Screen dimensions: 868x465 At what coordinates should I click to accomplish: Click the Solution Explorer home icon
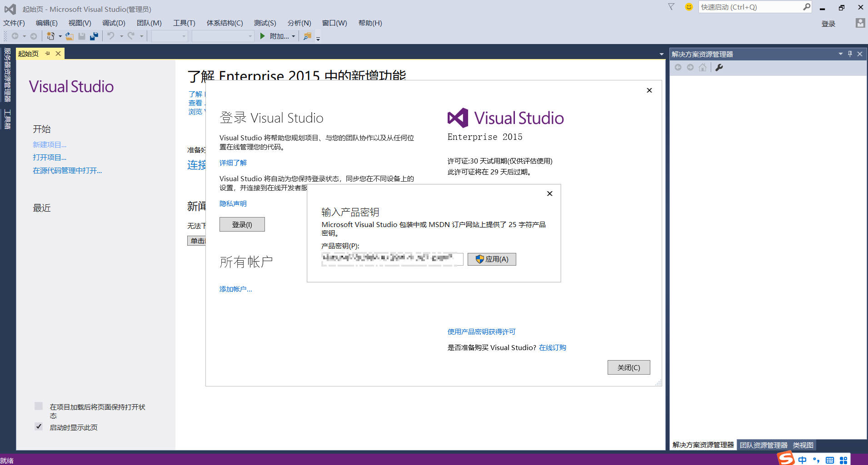click(x=703, y=67)
